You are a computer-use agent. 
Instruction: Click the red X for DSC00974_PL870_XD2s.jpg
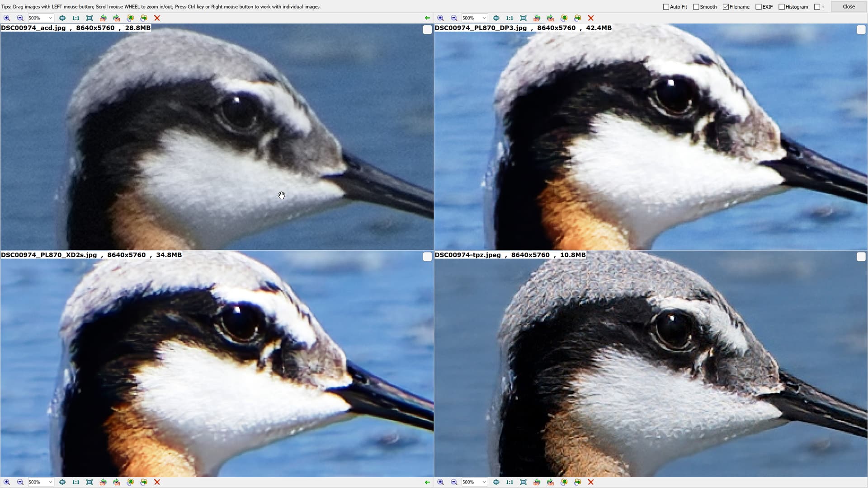pyautogui.click(x=157, y=482)
